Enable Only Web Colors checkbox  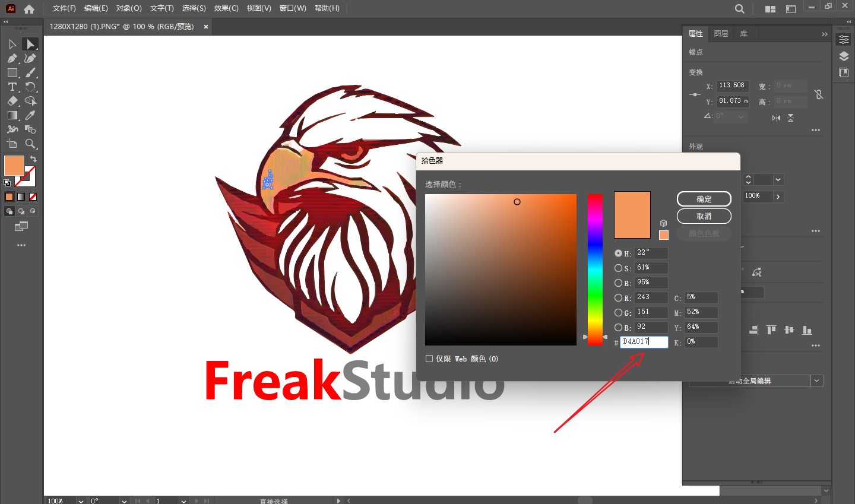coord(429,359)
